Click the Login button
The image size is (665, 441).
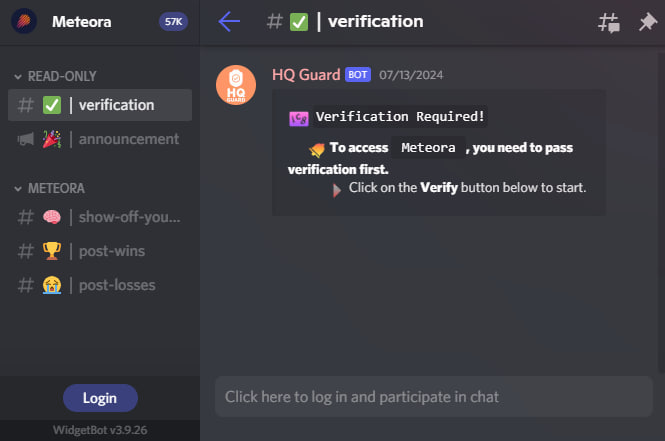[x=100, y=398]
